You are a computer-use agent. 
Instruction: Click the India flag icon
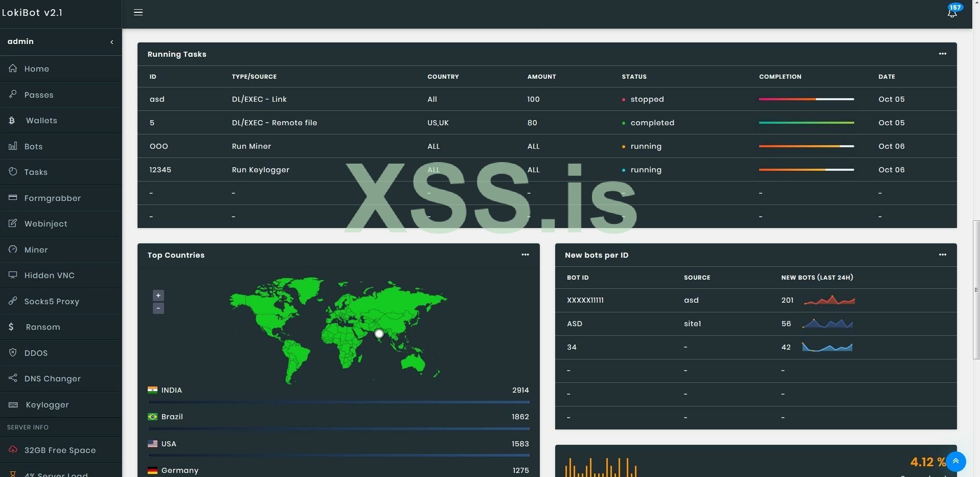click(152, 390)
